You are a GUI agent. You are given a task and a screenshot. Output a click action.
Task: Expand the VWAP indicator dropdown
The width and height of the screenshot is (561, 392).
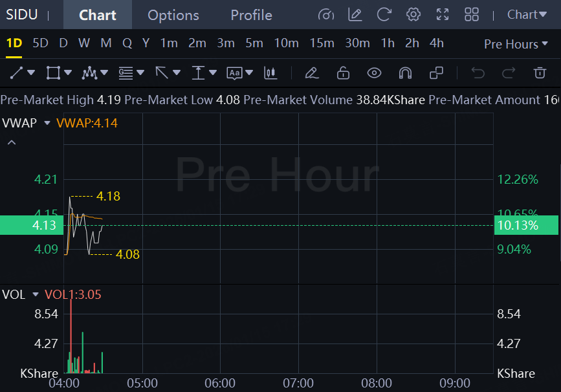click(x=47, y=123)
